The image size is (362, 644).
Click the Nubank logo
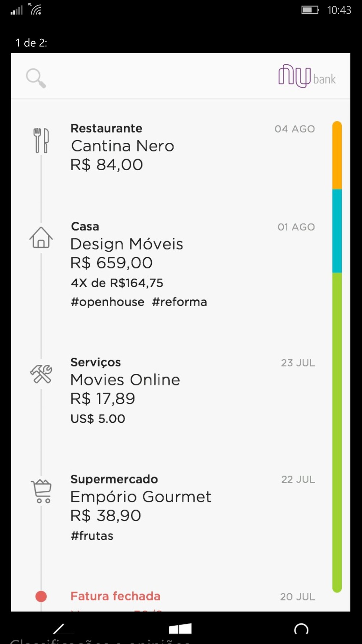[307, 76]
